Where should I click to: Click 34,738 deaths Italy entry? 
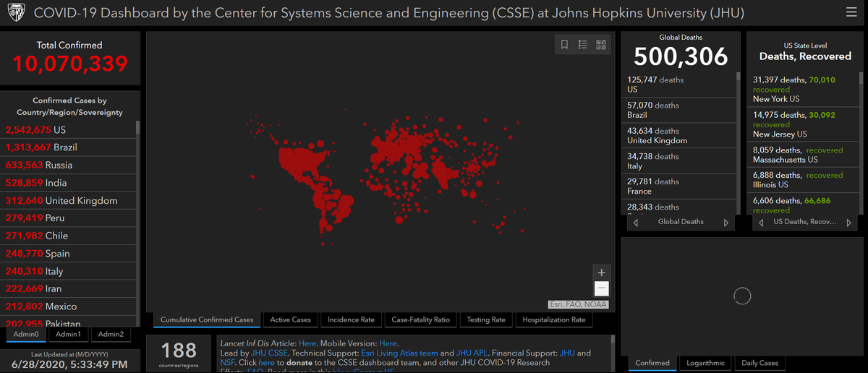tap(679, 161)
